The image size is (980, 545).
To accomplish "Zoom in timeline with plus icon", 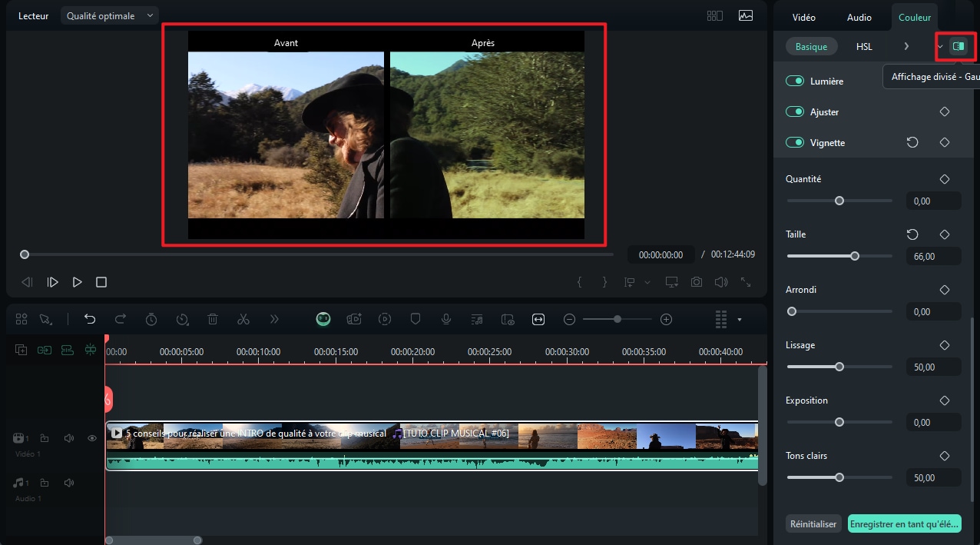I will click(667, 319).
